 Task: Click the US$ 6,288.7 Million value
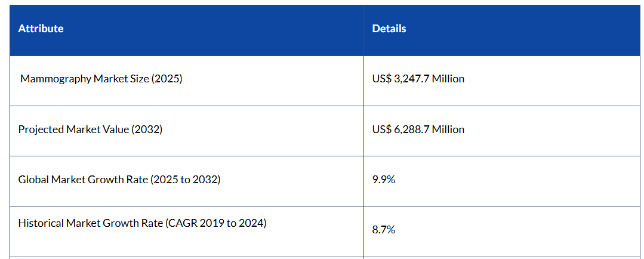418,129
